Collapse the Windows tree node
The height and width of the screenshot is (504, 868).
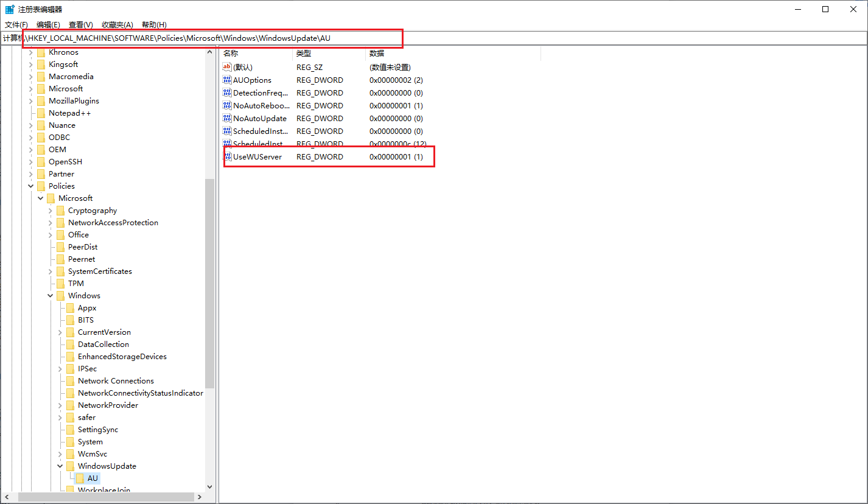coord(50,295)
